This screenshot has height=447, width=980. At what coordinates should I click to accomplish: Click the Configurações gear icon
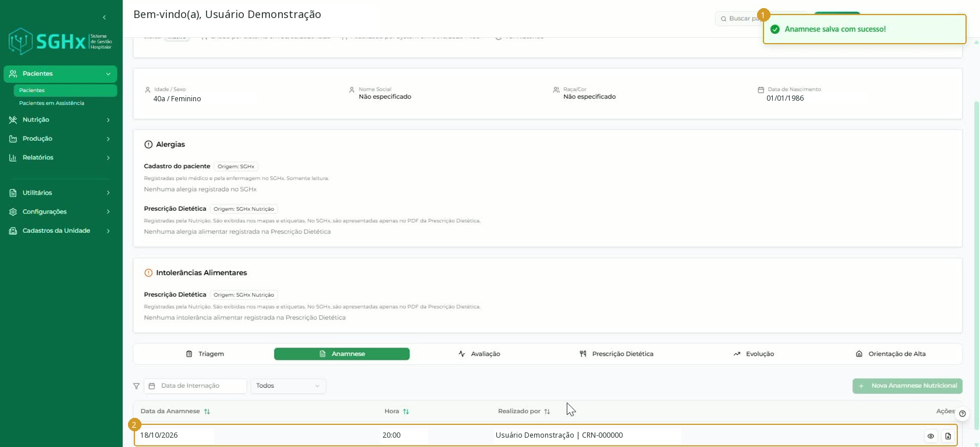click(x=13, y=212)
